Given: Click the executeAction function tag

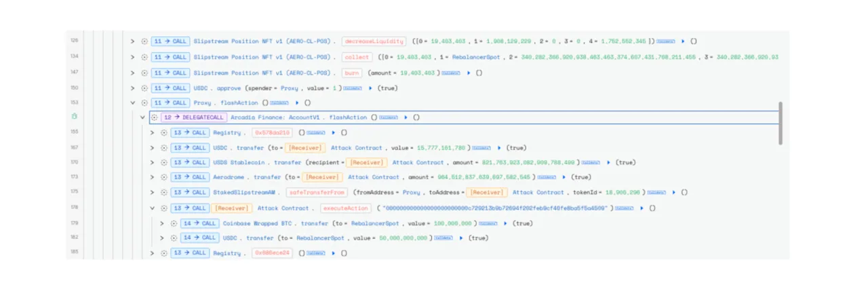Looking at the screenshot, I should [x=346, y=208].
